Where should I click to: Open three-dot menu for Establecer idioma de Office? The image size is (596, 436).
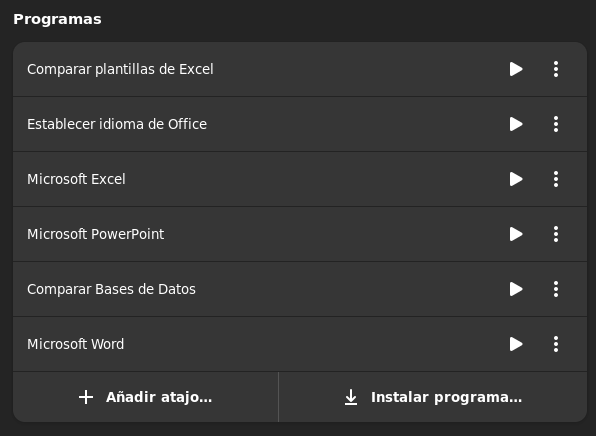[556, 124]
